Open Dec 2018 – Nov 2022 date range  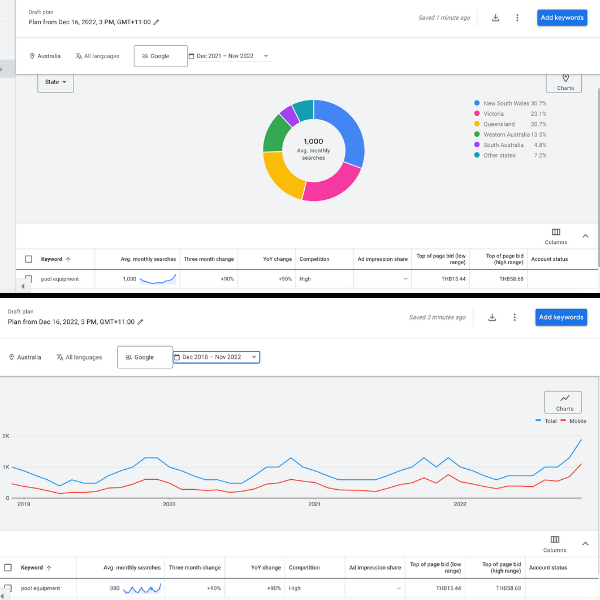click(216, 357)
